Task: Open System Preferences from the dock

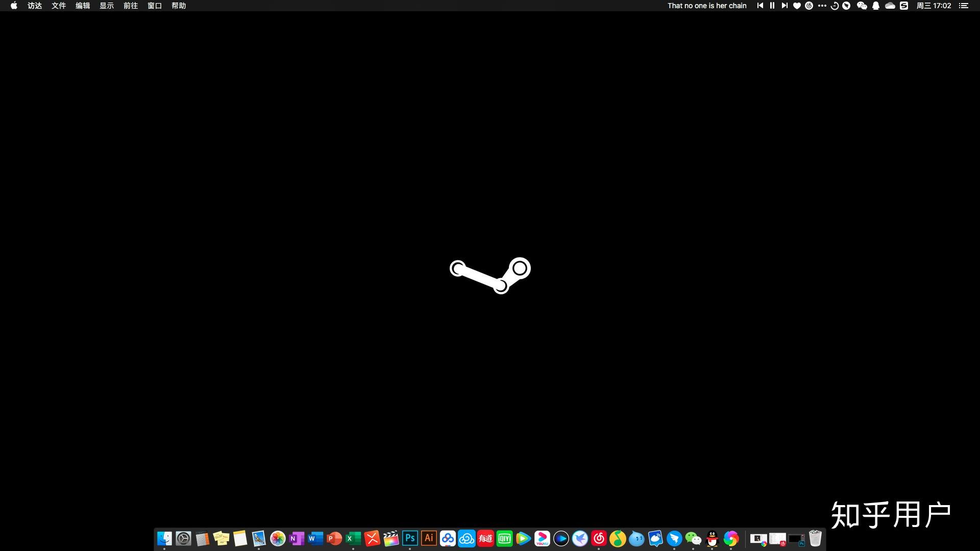Action: (x=183, y=538)
